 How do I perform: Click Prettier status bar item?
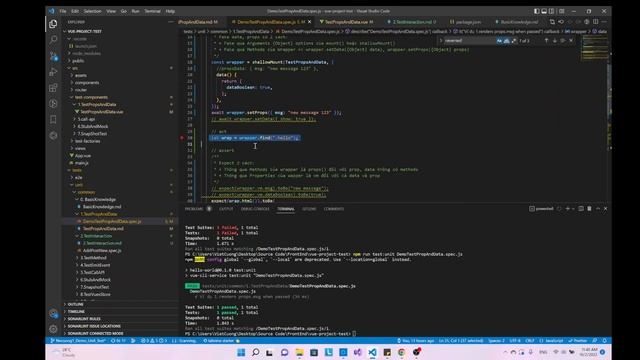[578, 340]
